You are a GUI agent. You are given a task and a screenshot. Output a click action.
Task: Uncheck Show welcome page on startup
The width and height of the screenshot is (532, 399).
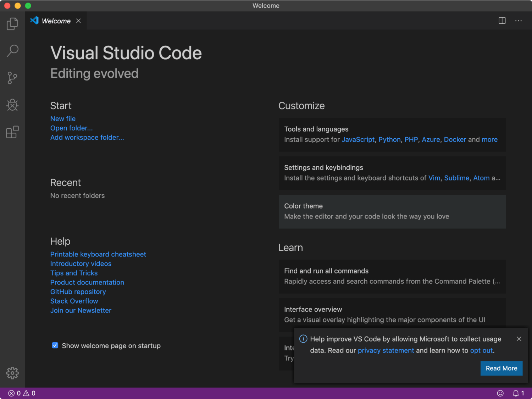point(55,345)
